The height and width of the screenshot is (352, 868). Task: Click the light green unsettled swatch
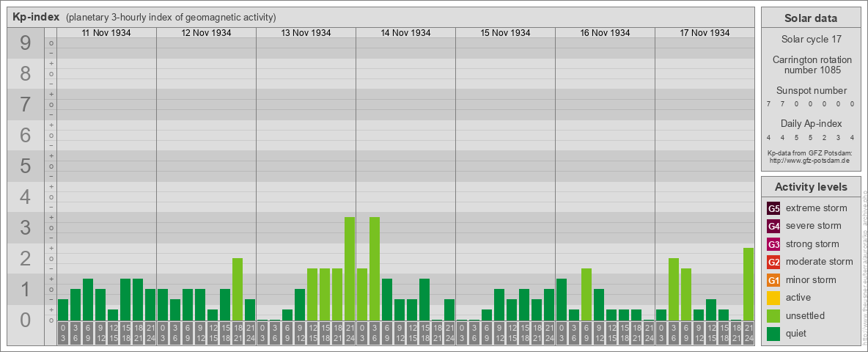773,315
